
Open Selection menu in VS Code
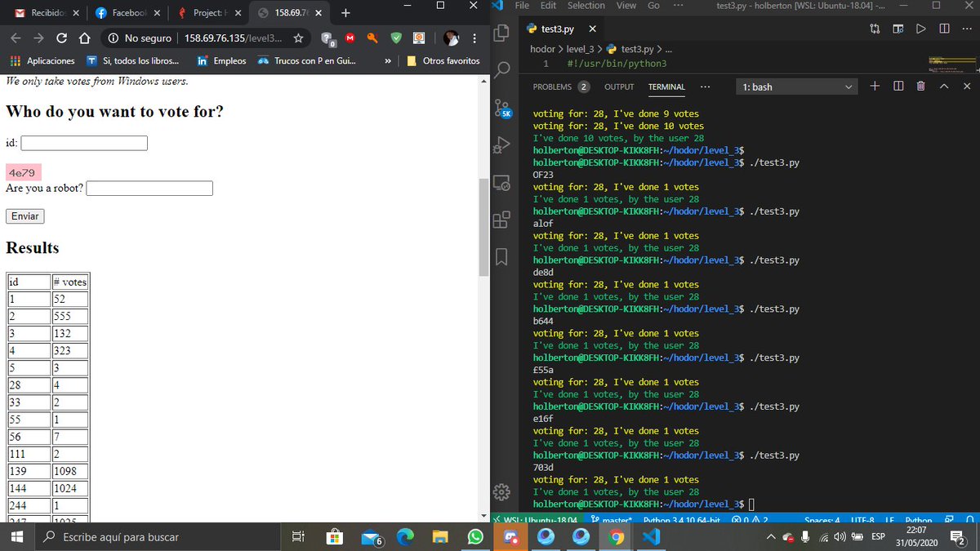[x=586, y=6]
